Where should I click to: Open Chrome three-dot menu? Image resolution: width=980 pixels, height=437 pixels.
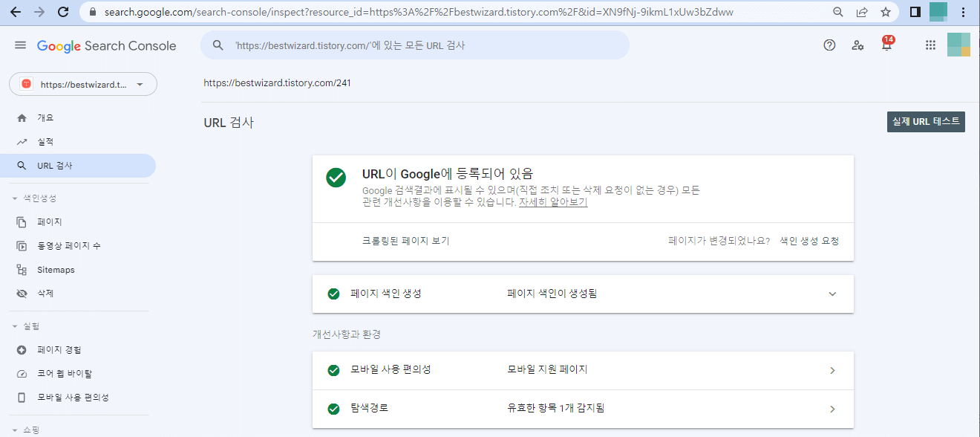pos(963,12)
